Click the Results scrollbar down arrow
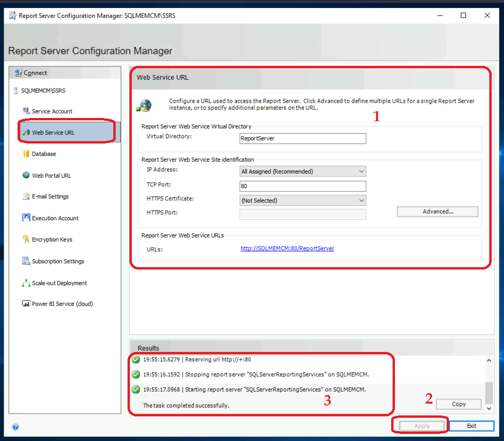 click(x=489, y=409)
